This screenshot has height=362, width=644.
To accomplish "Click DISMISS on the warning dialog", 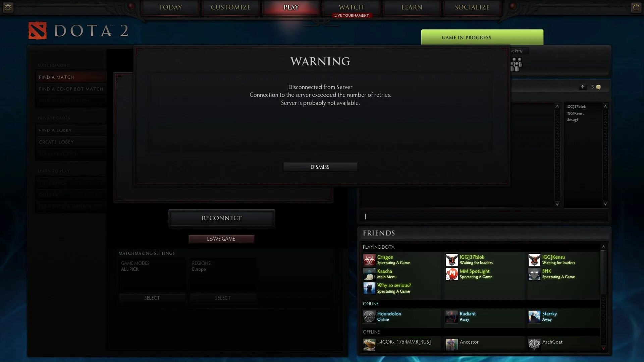I will click(x=320, y=167).
